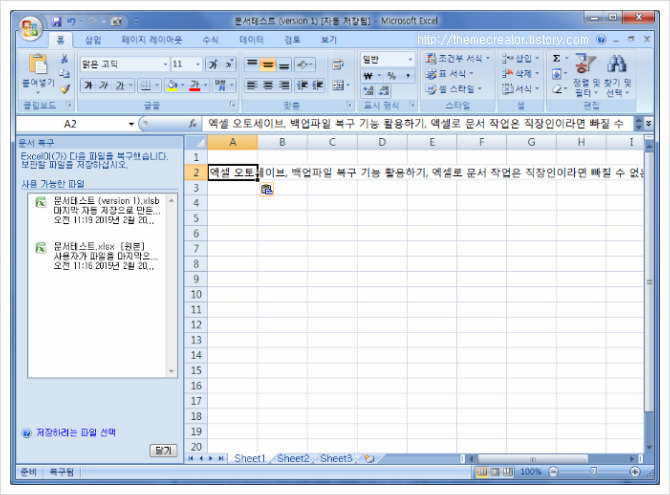Click the Copy icon in clipboard group
This screenshot has width=670, height=495.
pos(65,74)
